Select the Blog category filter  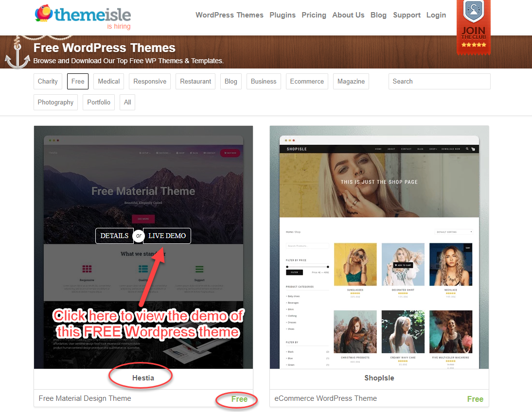click(x=231, y=82)
